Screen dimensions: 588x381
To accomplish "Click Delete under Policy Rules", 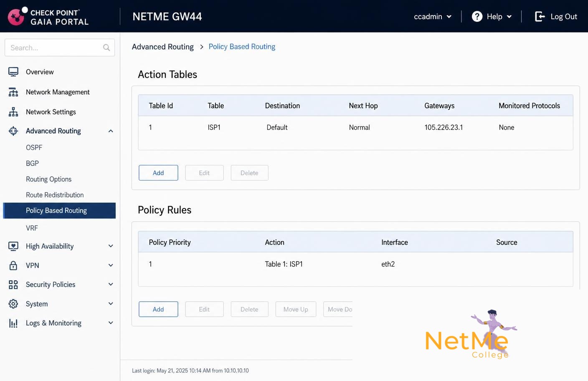I will pos(249,310).
